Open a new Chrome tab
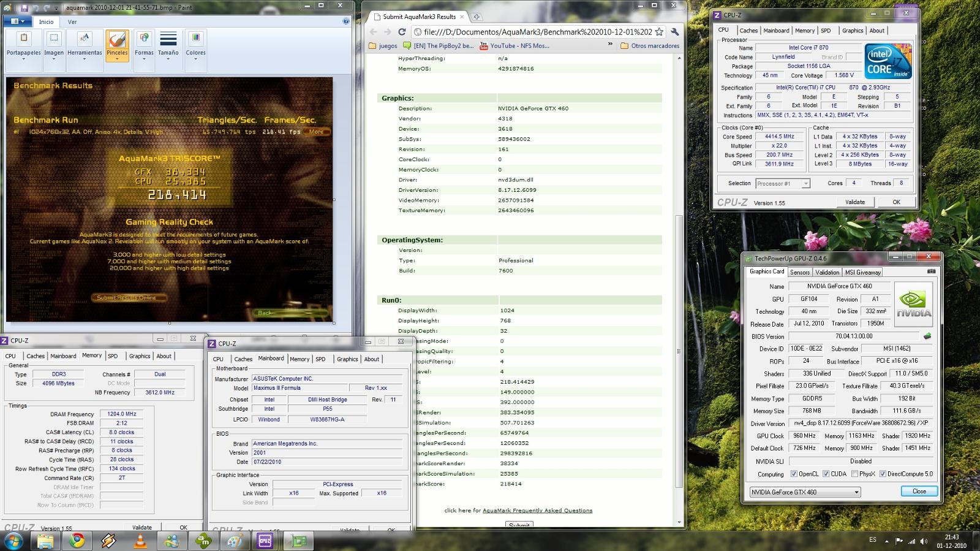 click(477, 17)
